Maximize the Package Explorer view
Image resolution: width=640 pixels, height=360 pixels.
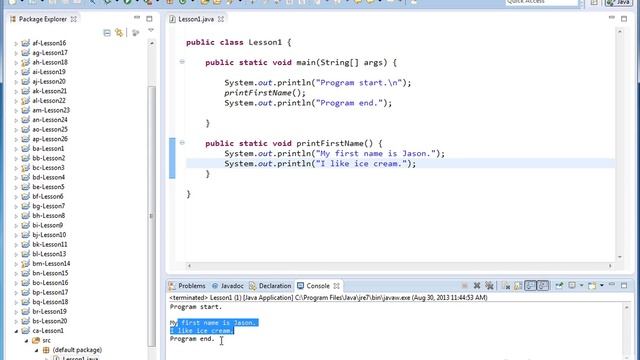coord(149,19)
